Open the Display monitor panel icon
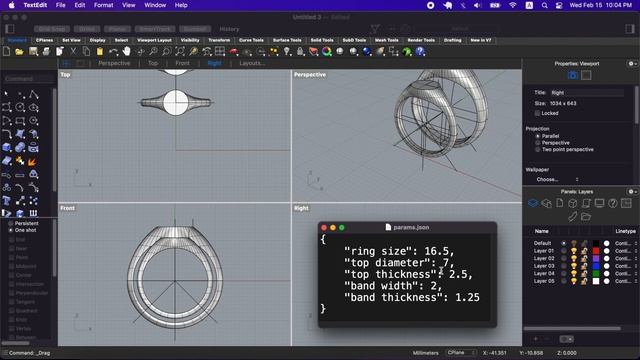The image size is (640, 360). (599, 203)
